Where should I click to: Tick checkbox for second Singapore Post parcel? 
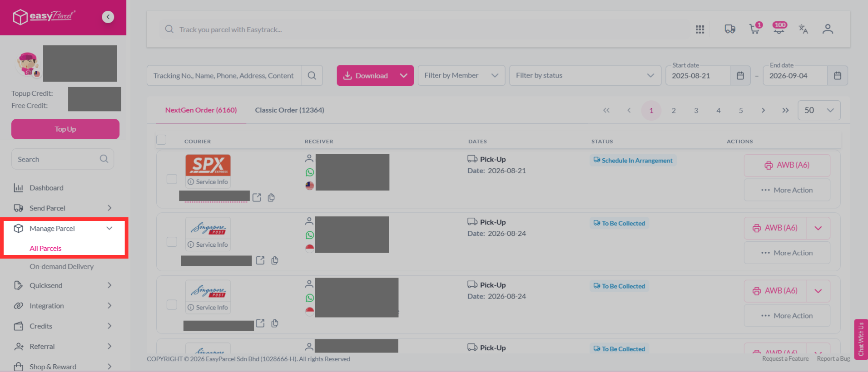(x=172, y=304)
